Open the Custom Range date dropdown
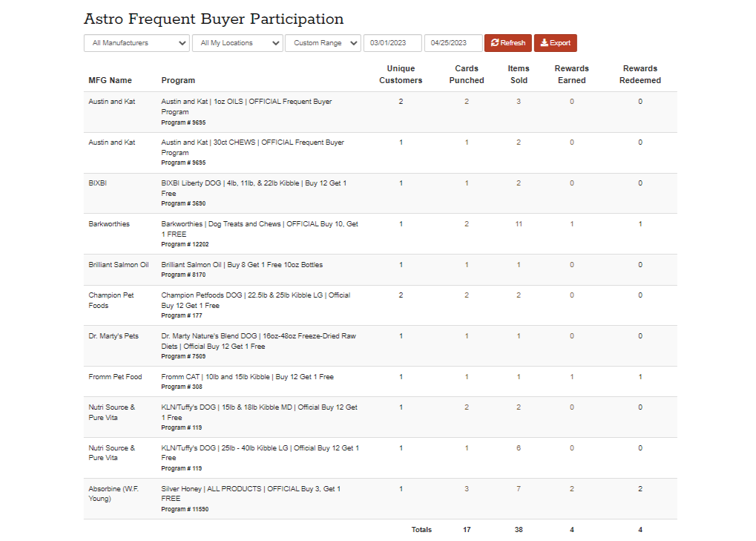 tap(323, 43)
